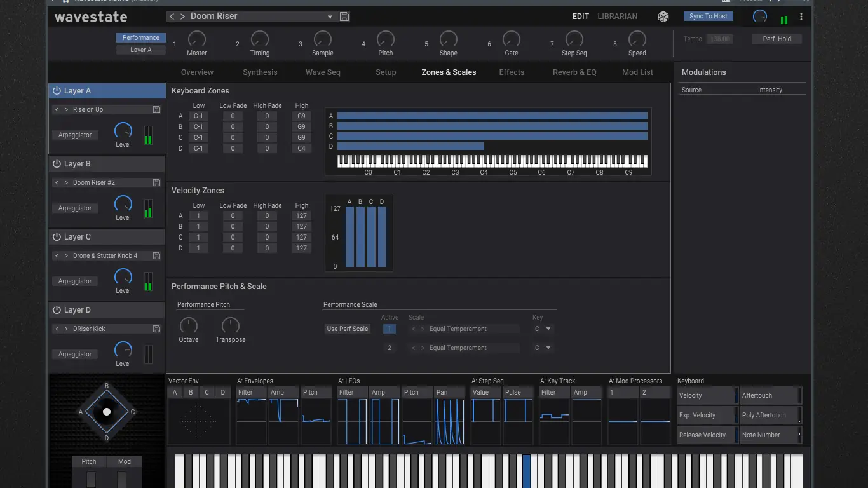This screenshot has height=488, width=868.
Task: Go to previous program for Rise on Up!
Action: 57,110
